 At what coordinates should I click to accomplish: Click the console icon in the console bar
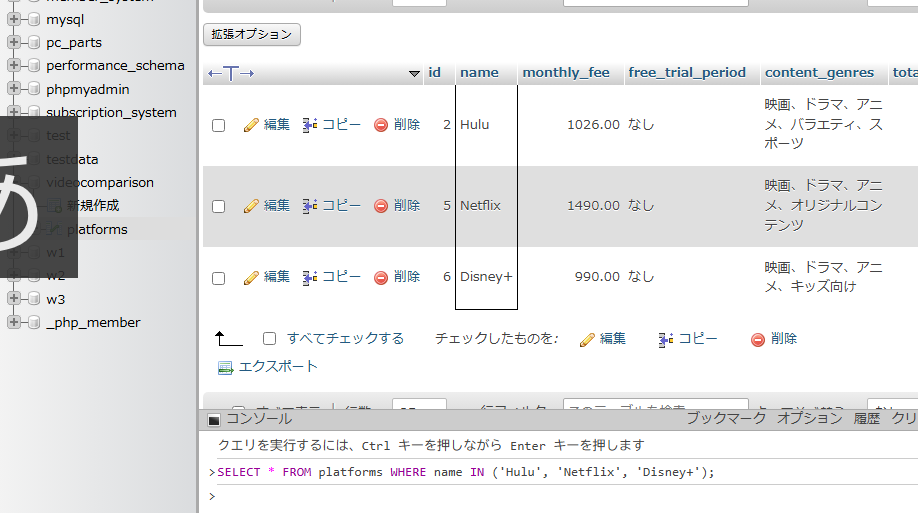tap(214, 420)
